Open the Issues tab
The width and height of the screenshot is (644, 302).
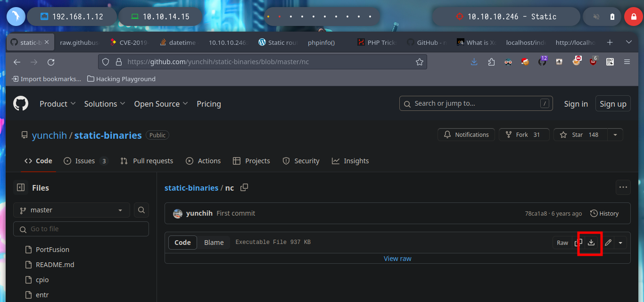click(86, 161)
